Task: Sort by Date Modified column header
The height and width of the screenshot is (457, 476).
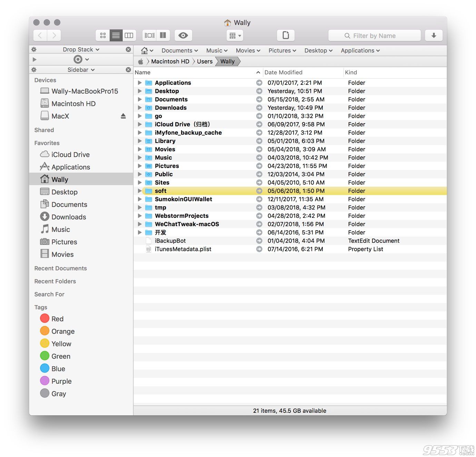Action: click(303, 72)
